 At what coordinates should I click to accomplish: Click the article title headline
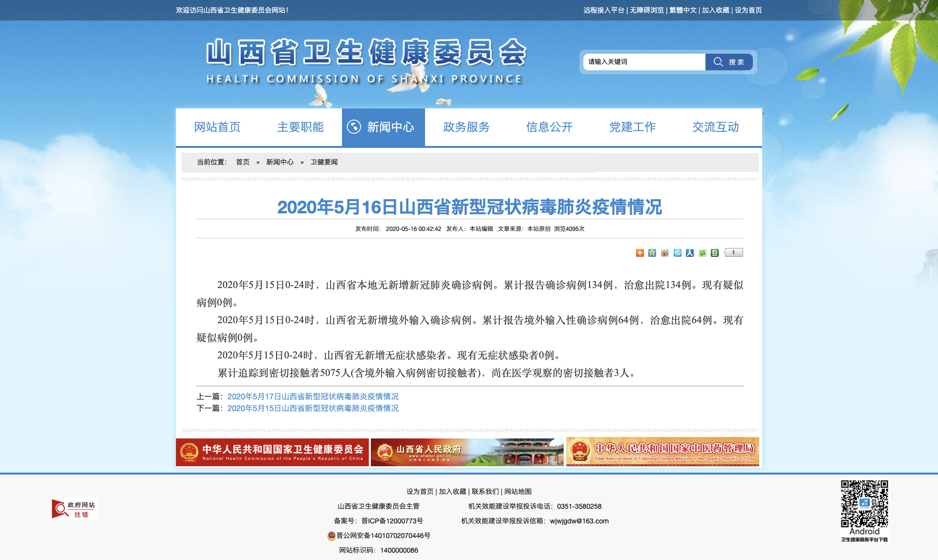coord(469,207)
